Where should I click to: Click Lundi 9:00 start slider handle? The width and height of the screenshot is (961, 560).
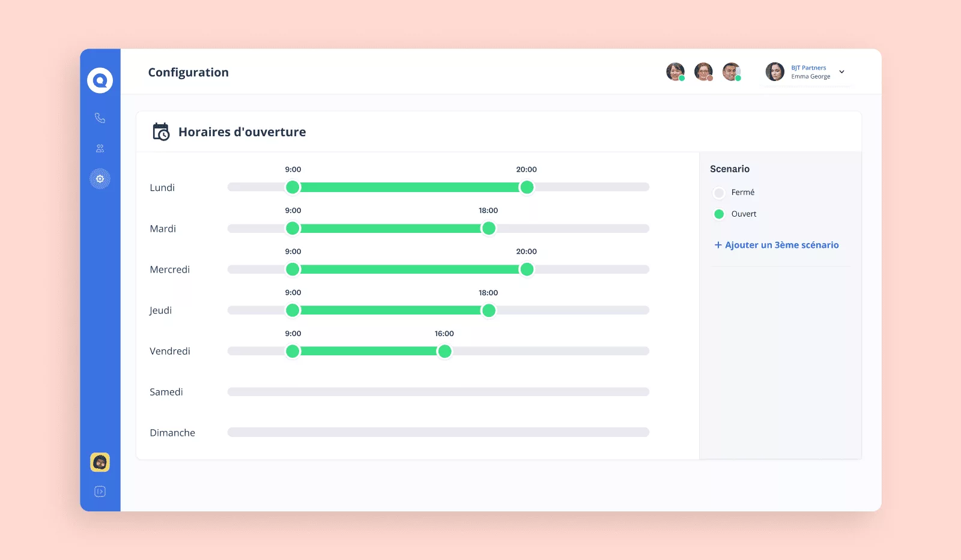click(x=293, y=187)
